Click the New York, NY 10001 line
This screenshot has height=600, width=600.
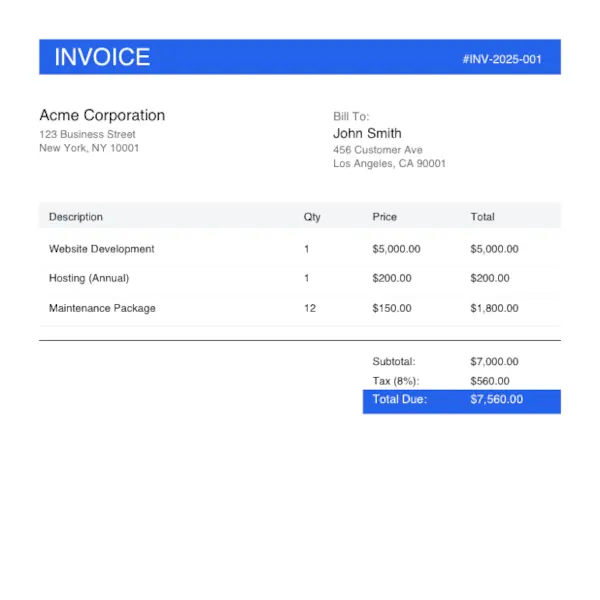click(89, 148)
